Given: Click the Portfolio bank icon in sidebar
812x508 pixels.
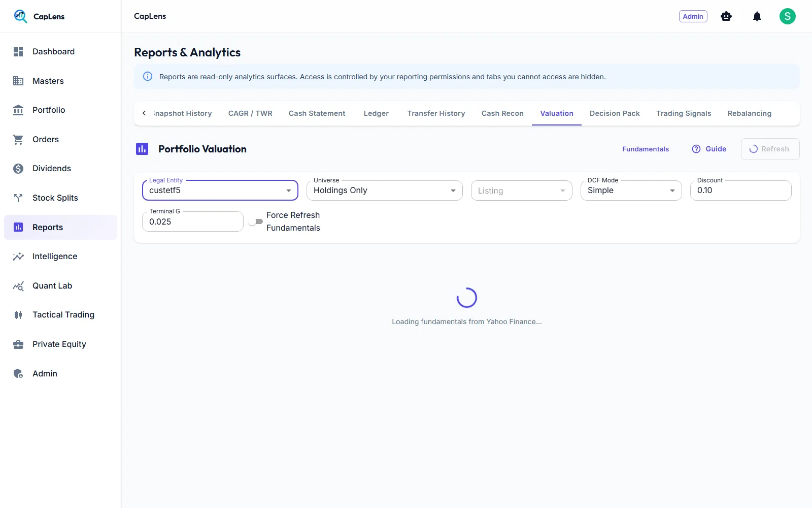Looking at the screenshot, I should pos(18,110).
